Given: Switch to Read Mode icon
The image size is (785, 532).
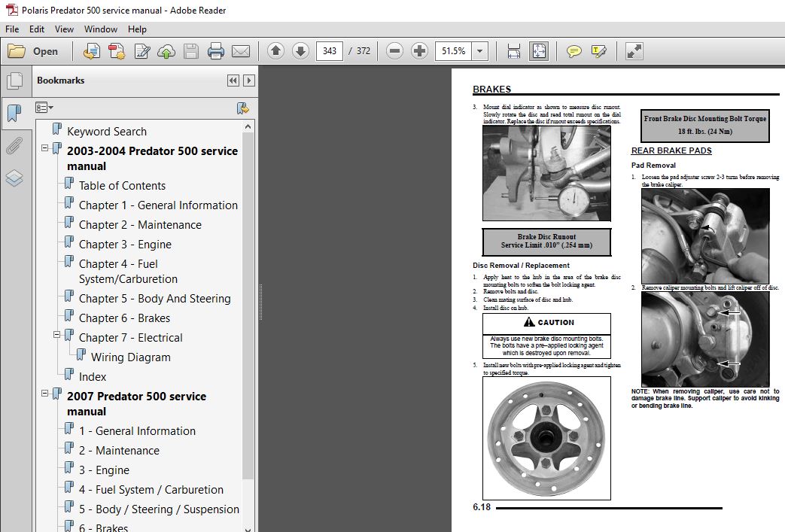Looking at the screenshot, I should click(634, 51).
